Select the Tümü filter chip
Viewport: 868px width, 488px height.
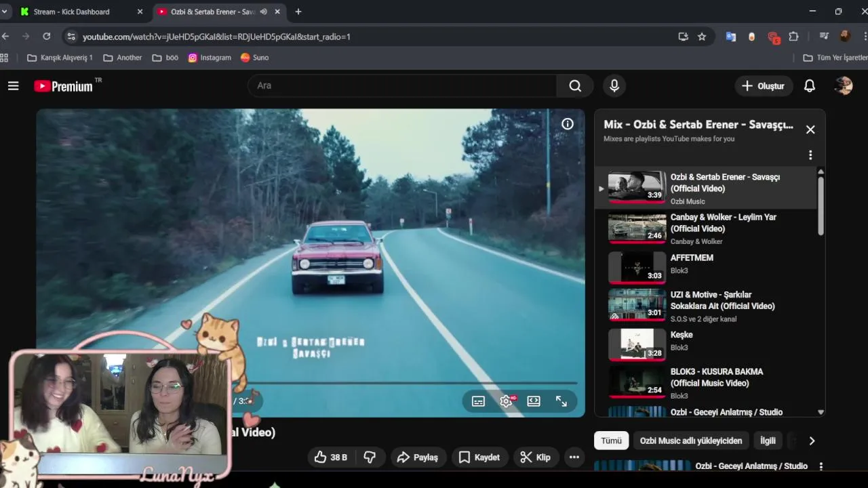pyautogui.click(x=611, y=441)
